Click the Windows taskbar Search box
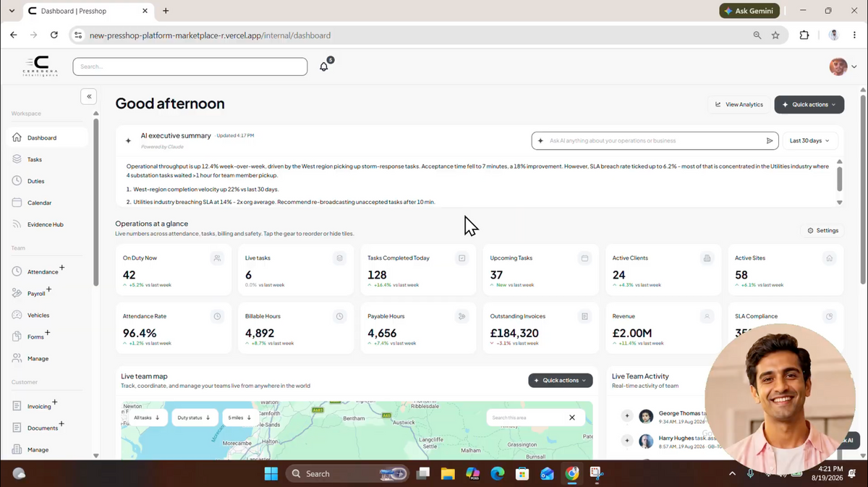Image resolution: width=868 pixels, height=487 pixels. [x=347, y=474]
